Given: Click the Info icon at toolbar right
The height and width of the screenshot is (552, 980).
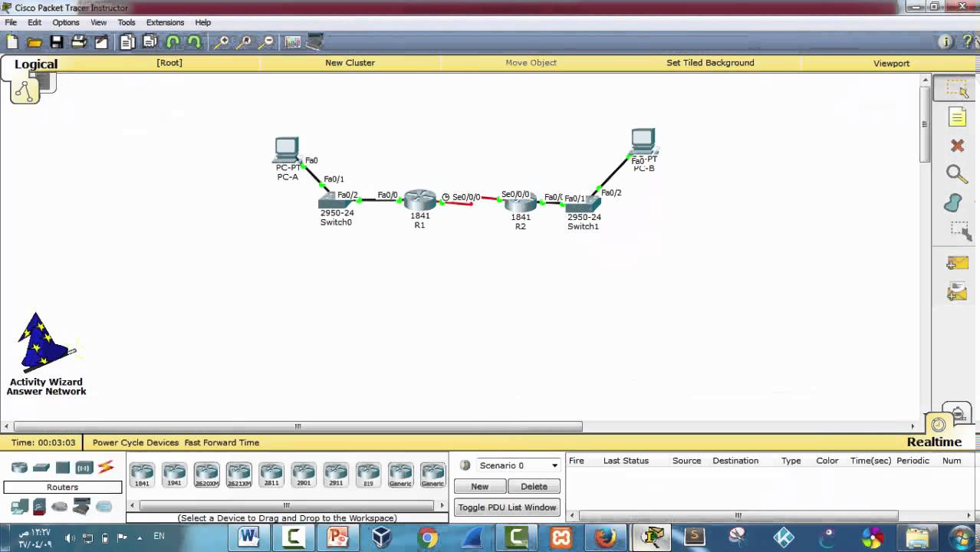Looking at the screenshot, I should [x=945, y=42].
